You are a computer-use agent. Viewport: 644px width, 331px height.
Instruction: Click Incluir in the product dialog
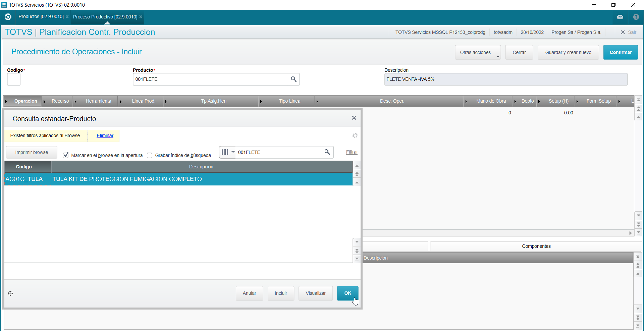pyautogui.click(x=281, y=293)
